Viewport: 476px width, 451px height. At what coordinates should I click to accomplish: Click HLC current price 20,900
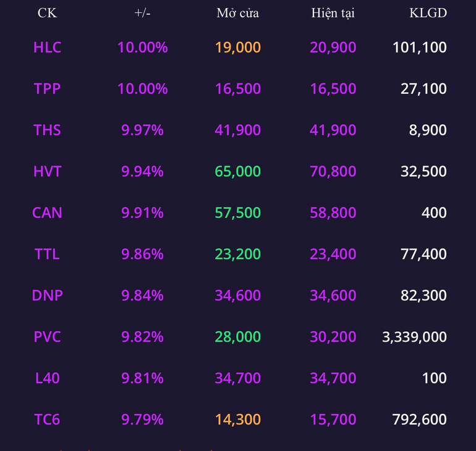333,48
